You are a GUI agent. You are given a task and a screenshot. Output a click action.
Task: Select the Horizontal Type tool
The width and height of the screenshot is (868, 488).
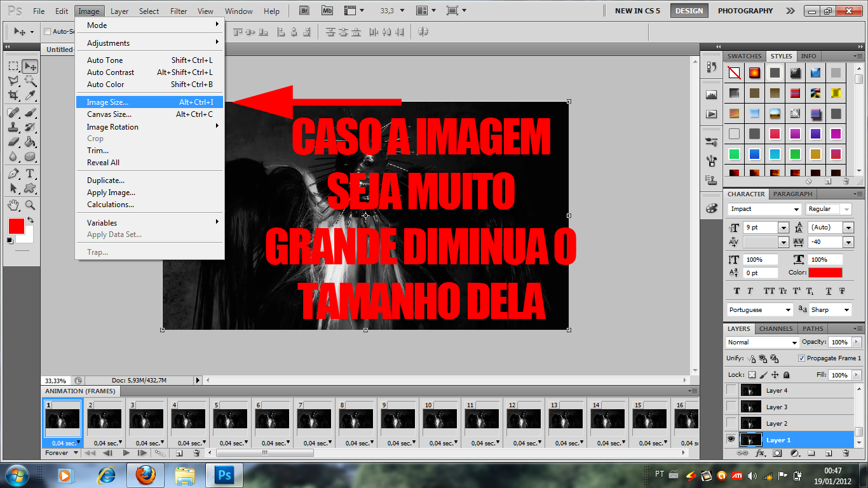click(30, 173)
